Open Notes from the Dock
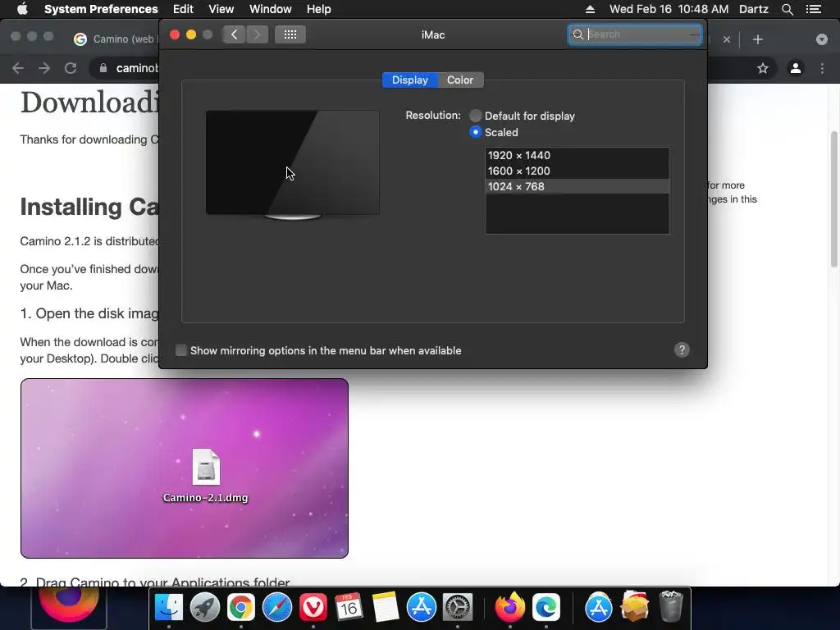 click(x=386, y=608)
